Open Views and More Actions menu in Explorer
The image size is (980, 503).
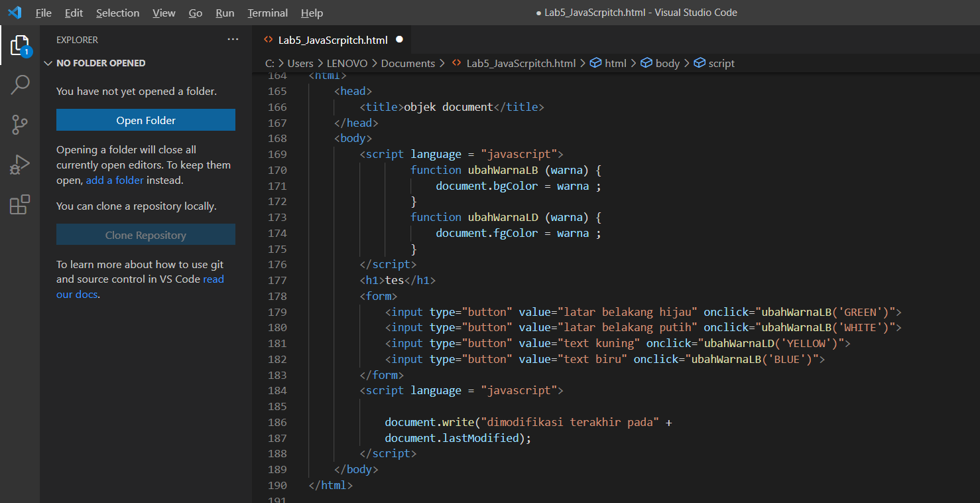pyautogui.click(x=233, y=39)
